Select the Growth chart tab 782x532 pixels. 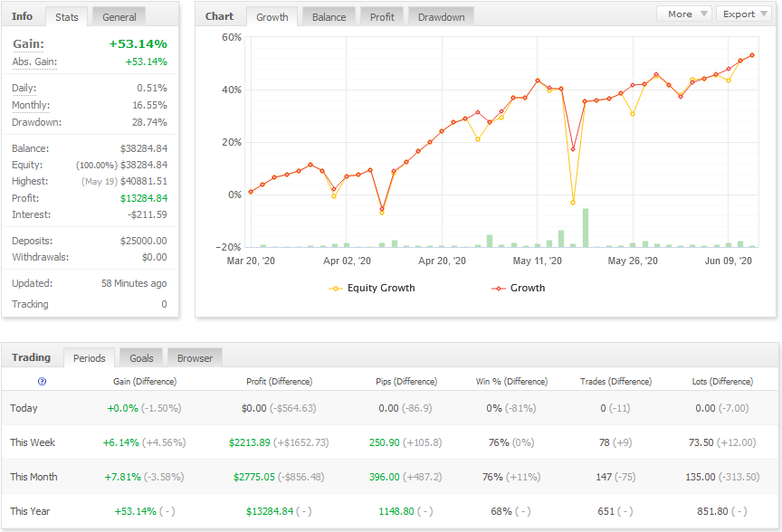(x=272, y=17)
